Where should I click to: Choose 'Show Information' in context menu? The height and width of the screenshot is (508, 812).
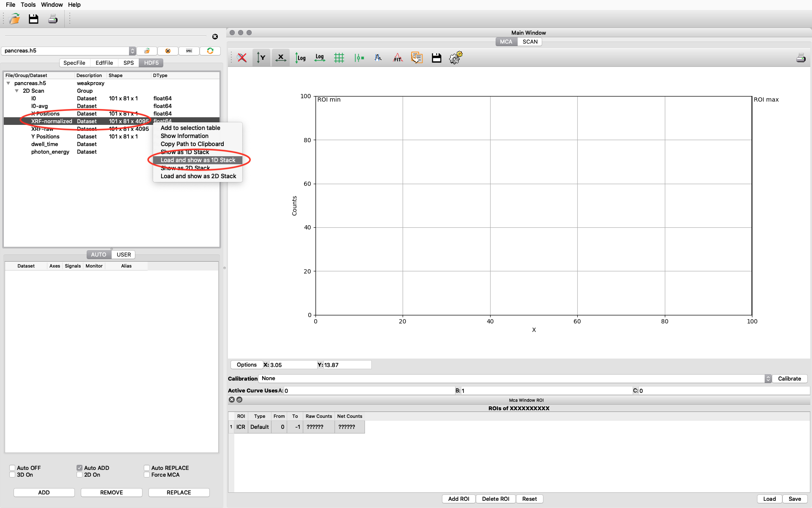(x=198, y=136)
